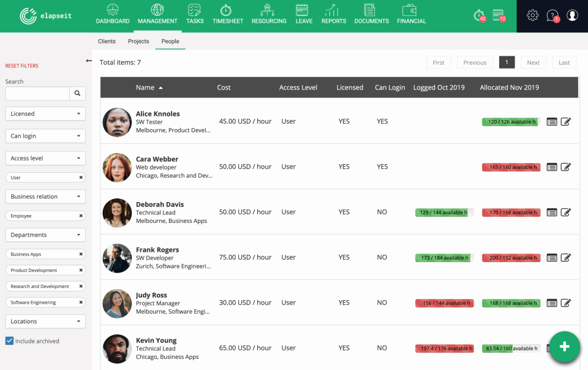The height and width of the screenshot is (370, 588).
Task: Edit Frank Rogers using the pencil icon
Action: tap(566, 258)
